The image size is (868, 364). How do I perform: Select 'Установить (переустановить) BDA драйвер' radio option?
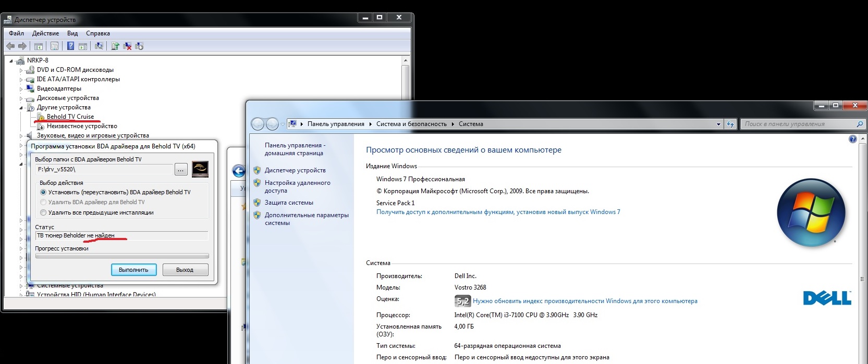pyautogui.click(x=43, y=192)
